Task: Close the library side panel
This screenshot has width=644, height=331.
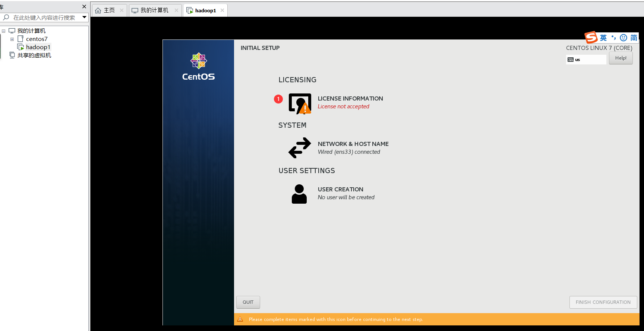Action: tap(84, 6)
